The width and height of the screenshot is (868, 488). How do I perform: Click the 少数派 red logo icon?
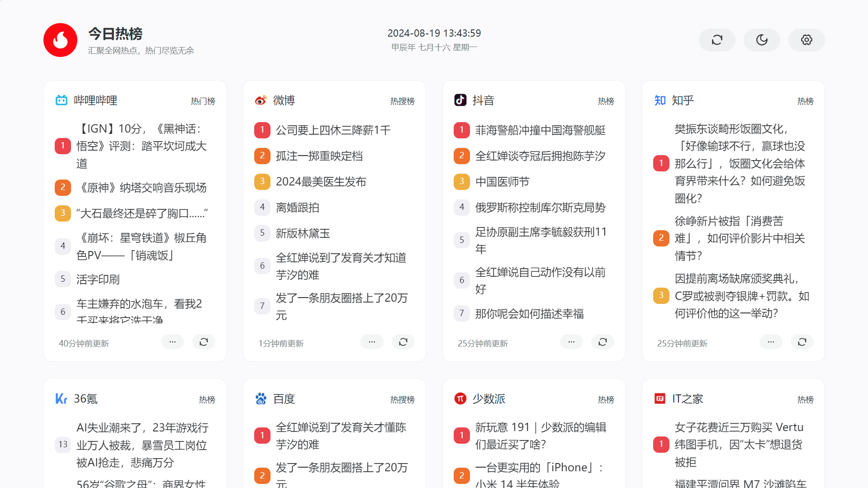pyautogui.click(x=460, y=399)
